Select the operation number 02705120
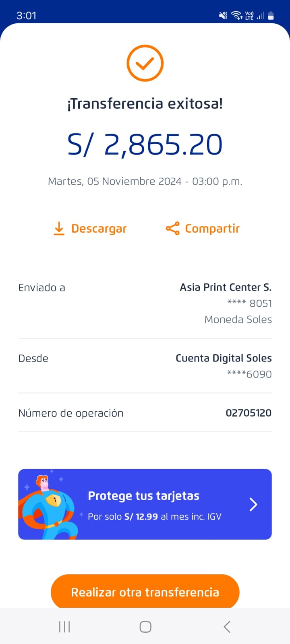Viewport: 290px width, 644px height. point(248,413)
